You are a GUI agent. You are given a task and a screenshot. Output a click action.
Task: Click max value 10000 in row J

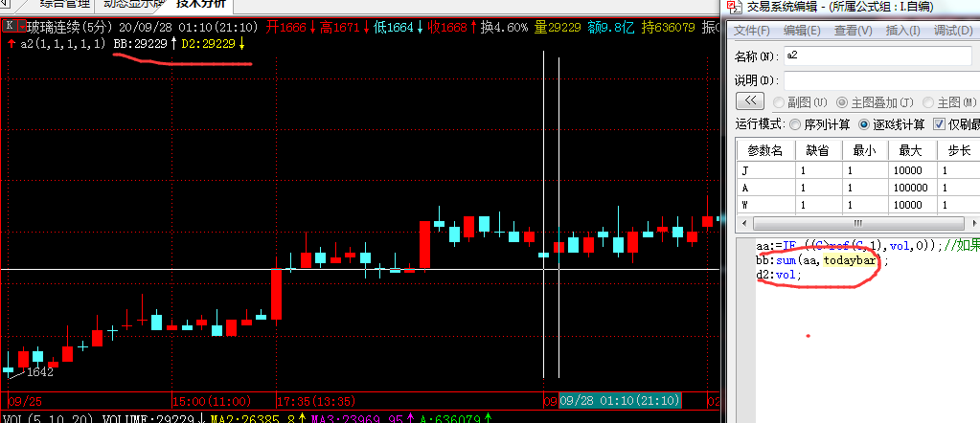coord(913,170)
